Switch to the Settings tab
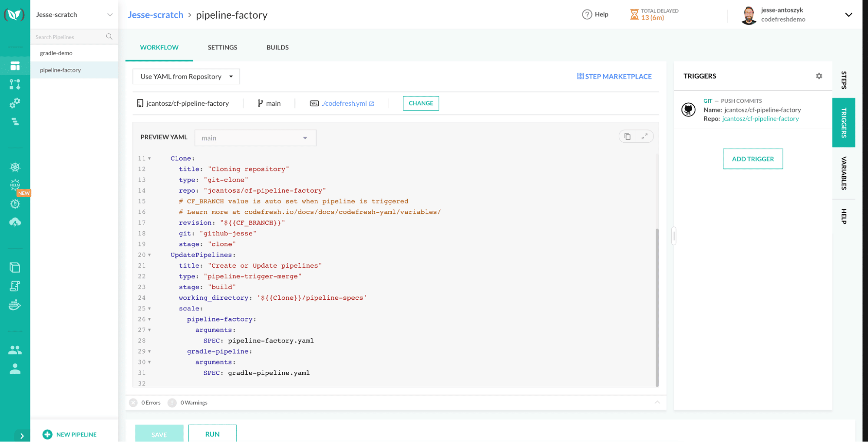This screenshot has width=868, height=442. point(222,47)
